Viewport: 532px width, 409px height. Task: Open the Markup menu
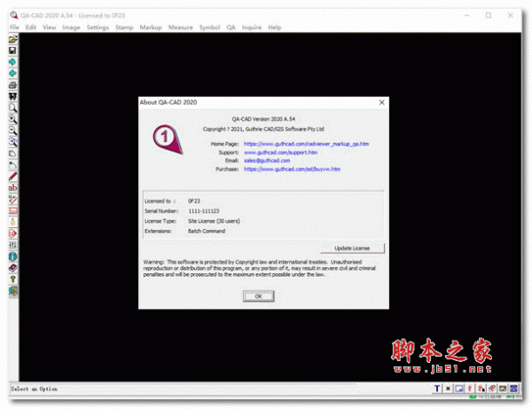151,28
